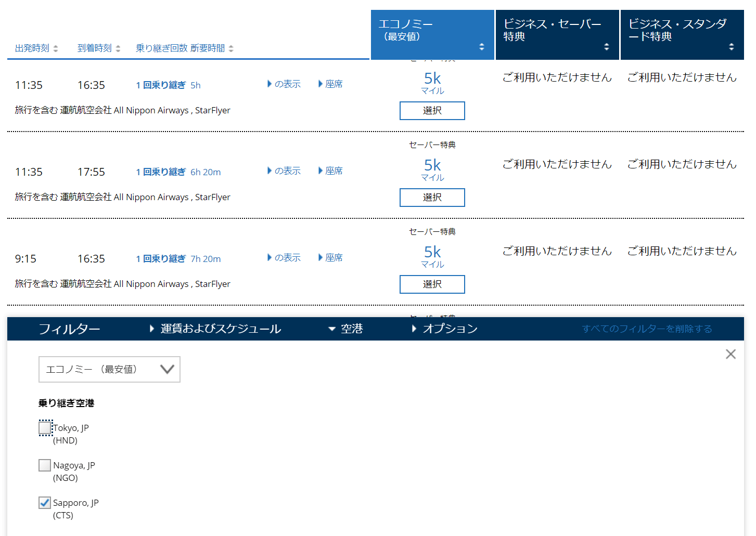
Task: Expand details (の表示) for 6h 20m flight
Action: click(x=284, y=171)
